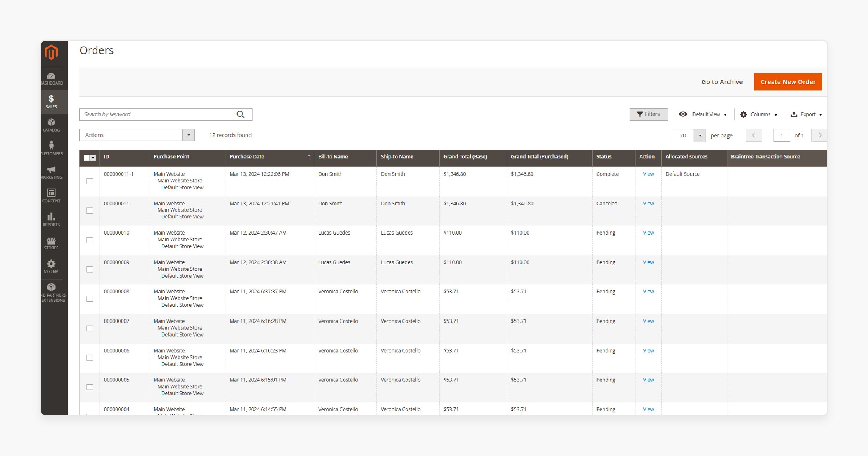Open the select-all checkbox dropdown in header
The image size is (868, 456).
(x=93, y=158)
